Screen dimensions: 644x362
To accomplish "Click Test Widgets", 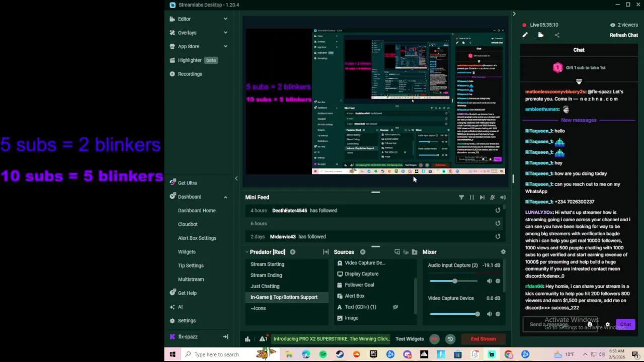I will click(x=410, y=339).
